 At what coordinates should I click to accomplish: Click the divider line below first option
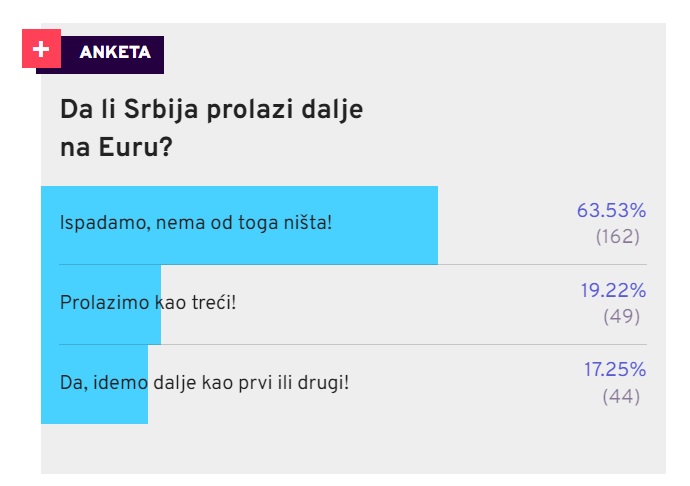click(x=353, y=265)
